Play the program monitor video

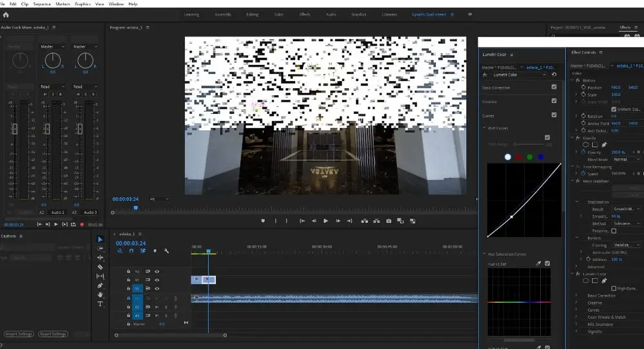(326, 221)
